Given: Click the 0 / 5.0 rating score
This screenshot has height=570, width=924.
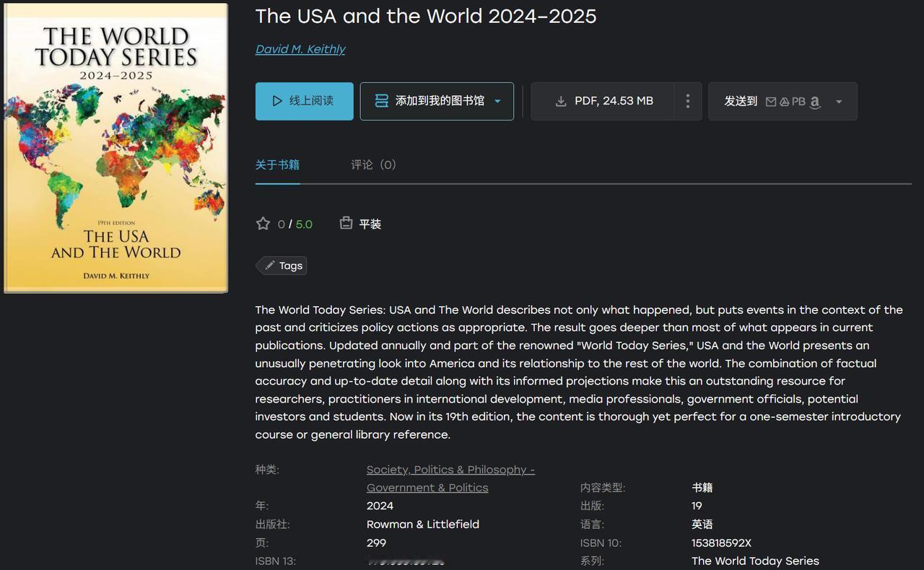Looking at the screenshot, I should click(295, 224).
